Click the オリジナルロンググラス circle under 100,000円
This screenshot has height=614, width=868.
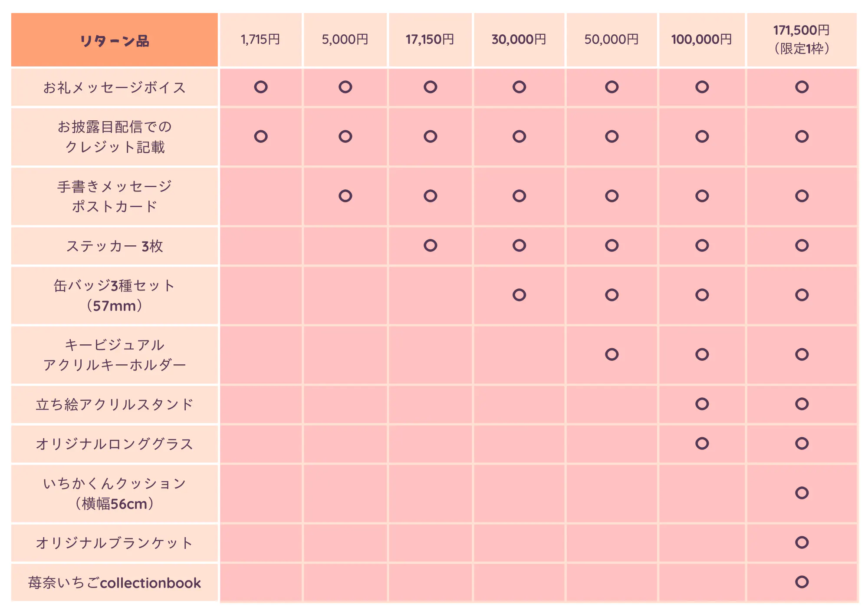702,443
